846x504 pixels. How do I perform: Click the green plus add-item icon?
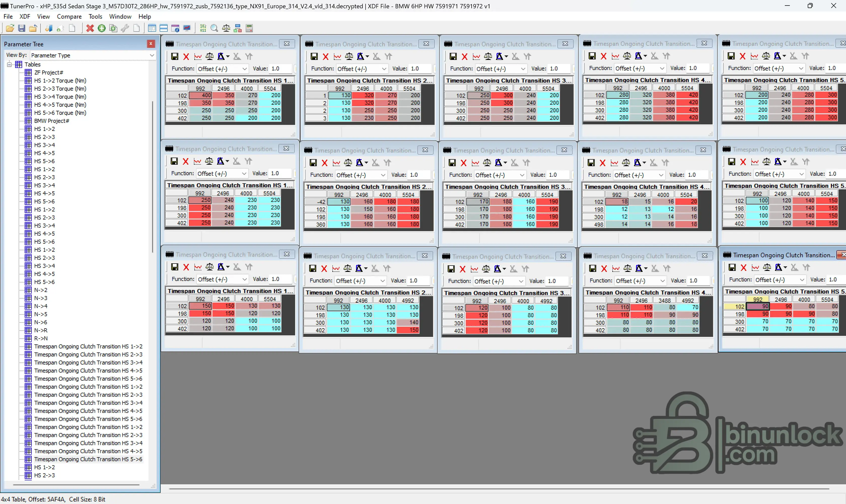[x=101, y=28]
